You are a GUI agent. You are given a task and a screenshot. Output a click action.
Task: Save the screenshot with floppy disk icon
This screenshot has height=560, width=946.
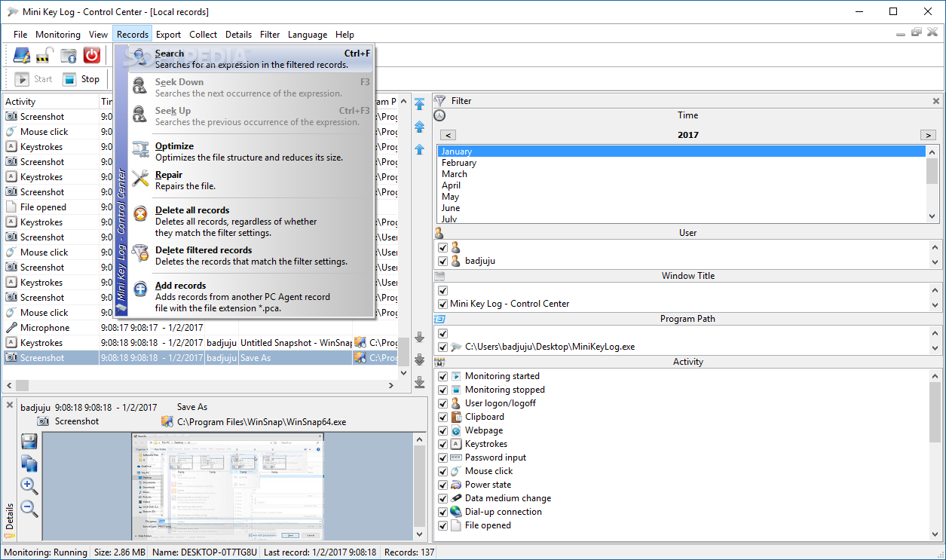coord(29,442)
